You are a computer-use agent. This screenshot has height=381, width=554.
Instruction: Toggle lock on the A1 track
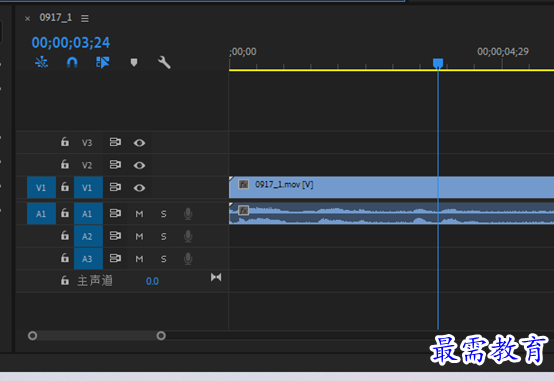point(65,213)
